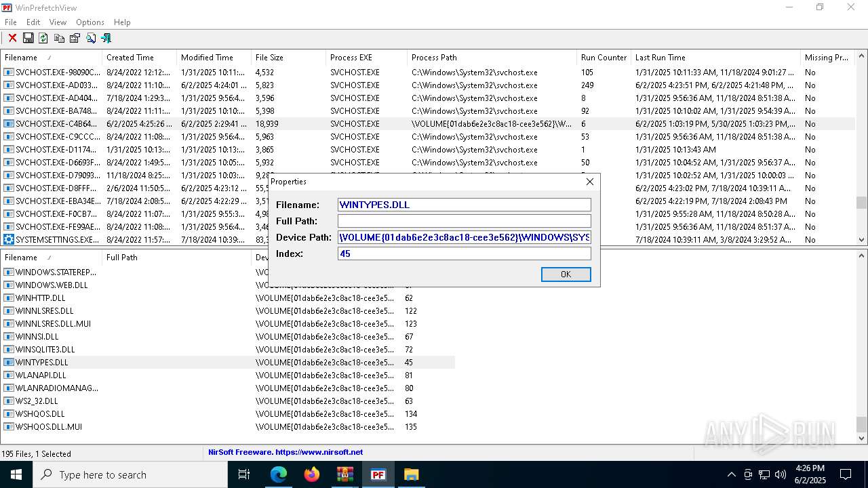Viewport: 868px width, 488px height.
Task: Select the SVCHOST.EXE-AD033 row
Action: (427, 85)
